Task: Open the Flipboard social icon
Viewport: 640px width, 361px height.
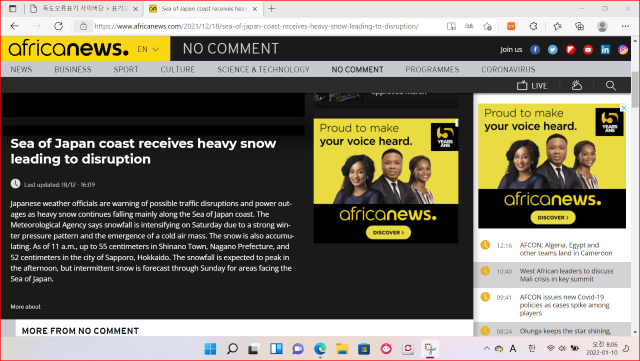Action: 570,49
